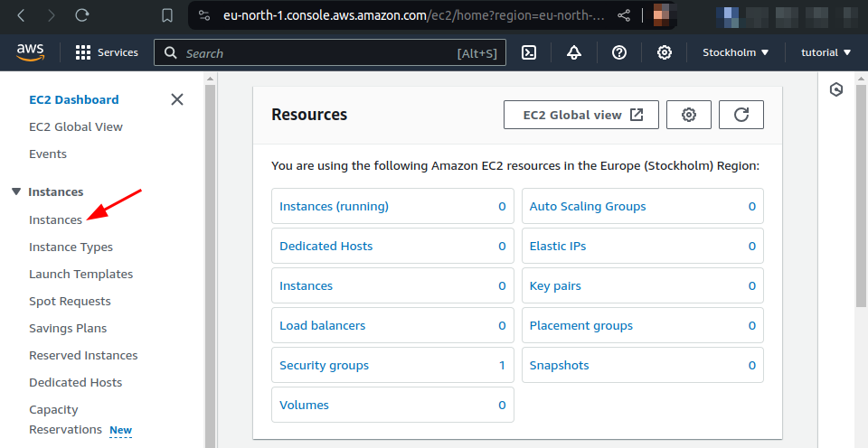Click Snapshots resource link
868x448 pixels.
click(x=559, y=366)
